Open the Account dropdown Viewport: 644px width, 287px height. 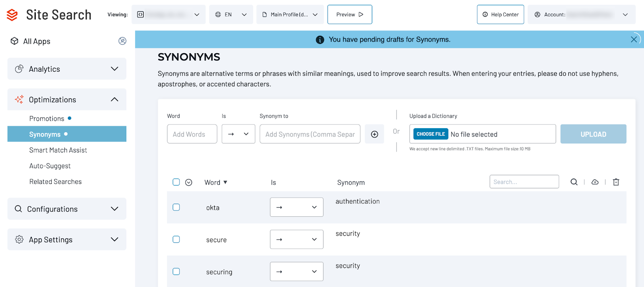pyautogui.click(x=582, y=15)
